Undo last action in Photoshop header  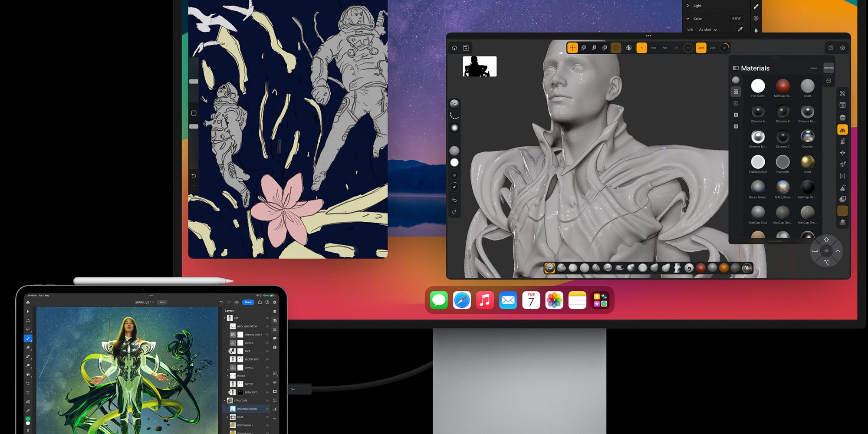221,302
